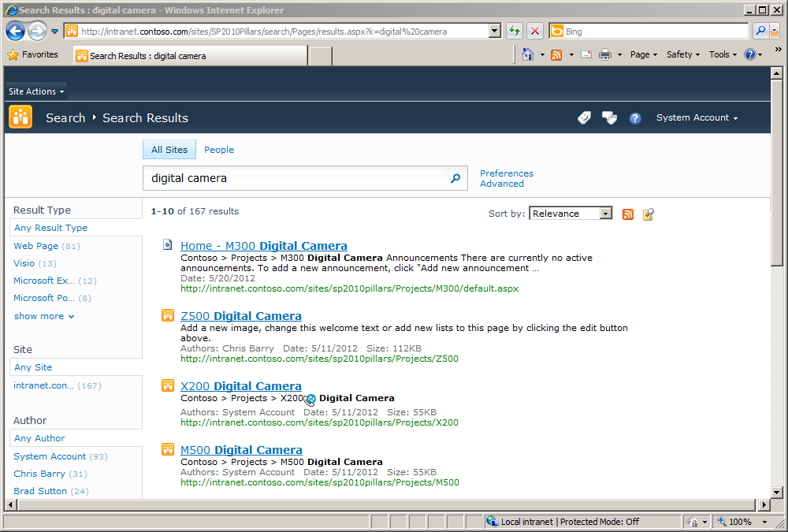Image resolution: width=788 pixels, height=532 pixels.
Task: Open the System Account user menu
Action: click(697, 117)
